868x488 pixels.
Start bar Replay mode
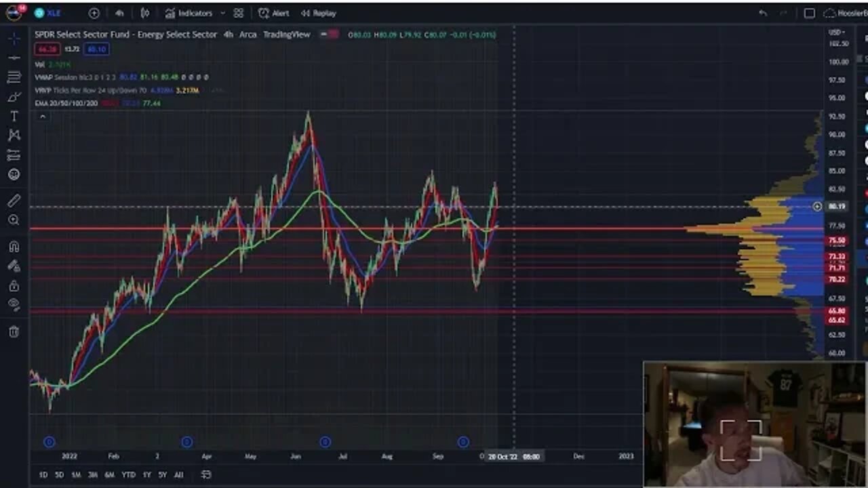(x=318, y=13)
